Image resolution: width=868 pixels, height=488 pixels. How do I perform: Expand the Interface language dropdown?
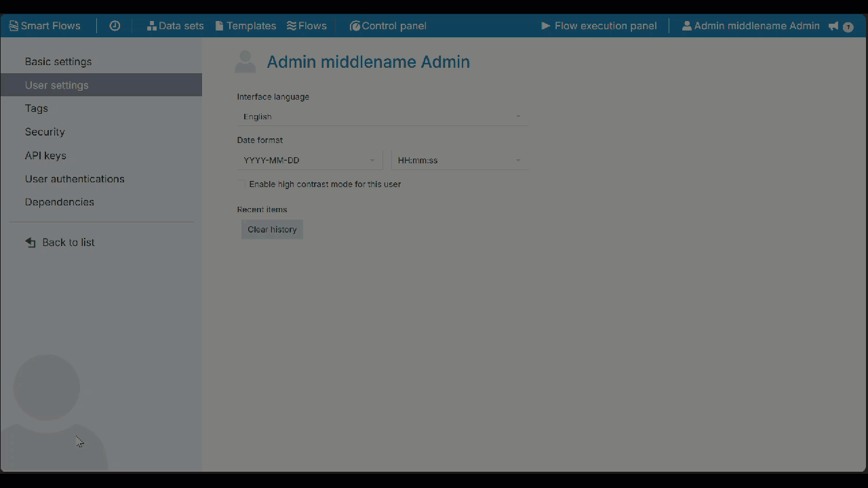[x=382, y=117]
